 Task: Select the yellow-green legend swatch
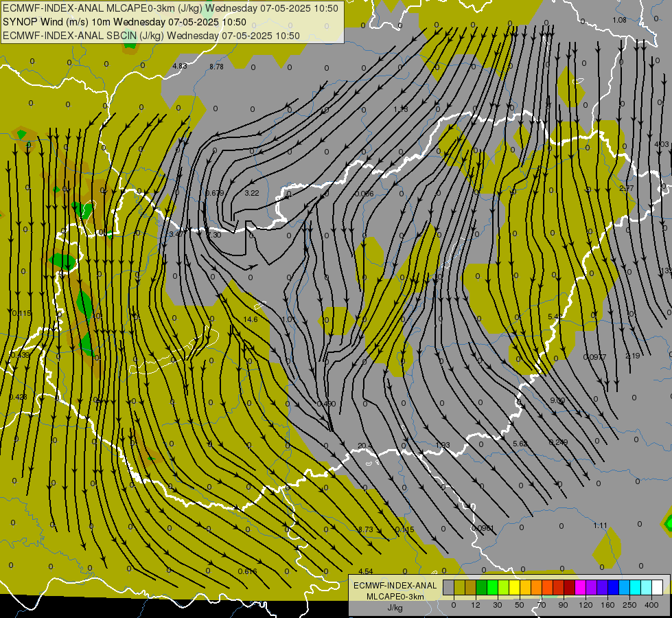(504, 587)
